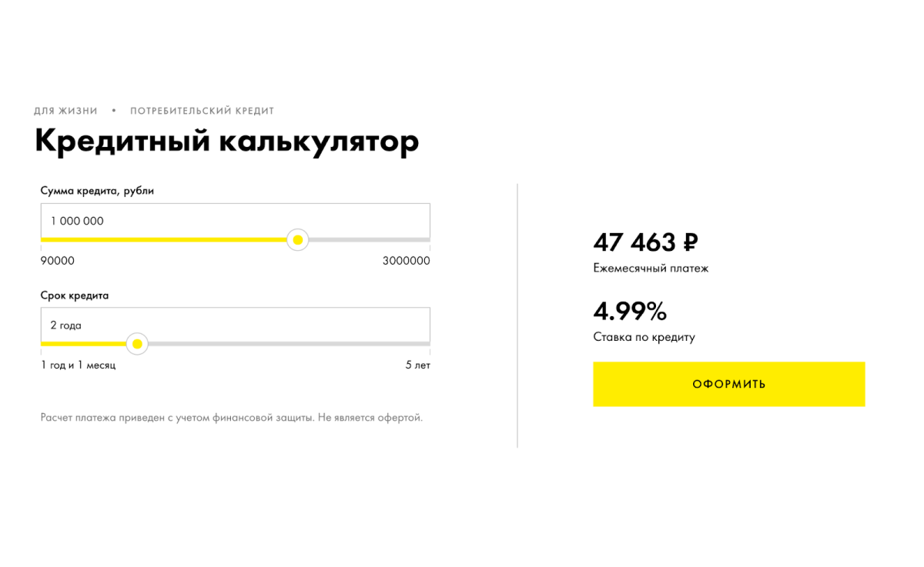Click the minimum term label 1 год и 1 месяц

point(78,365)
